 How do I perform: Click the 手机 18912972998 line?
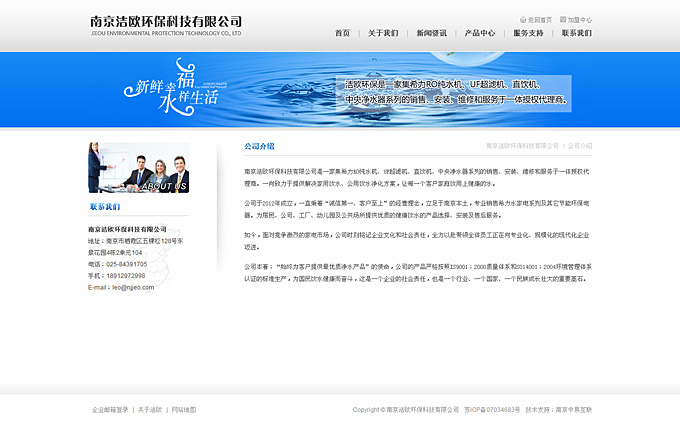click(x=117, y=276)
